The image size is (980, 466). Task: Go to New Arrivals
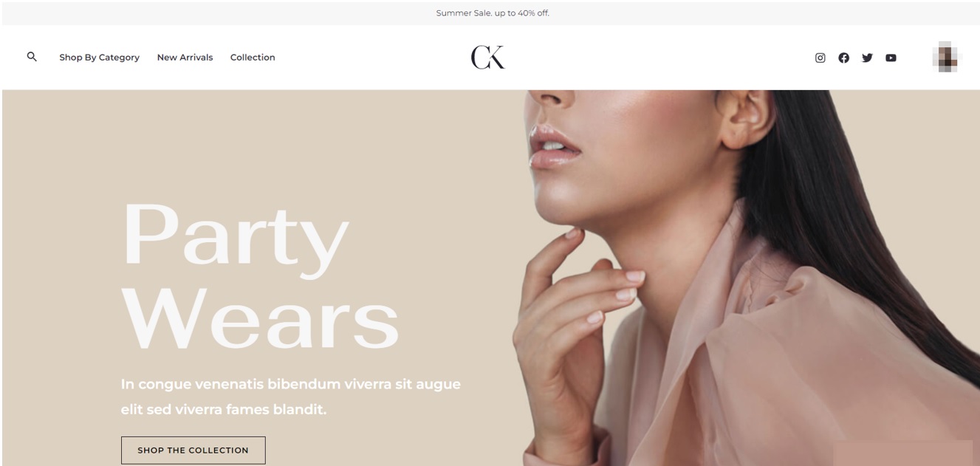point(185,58)
